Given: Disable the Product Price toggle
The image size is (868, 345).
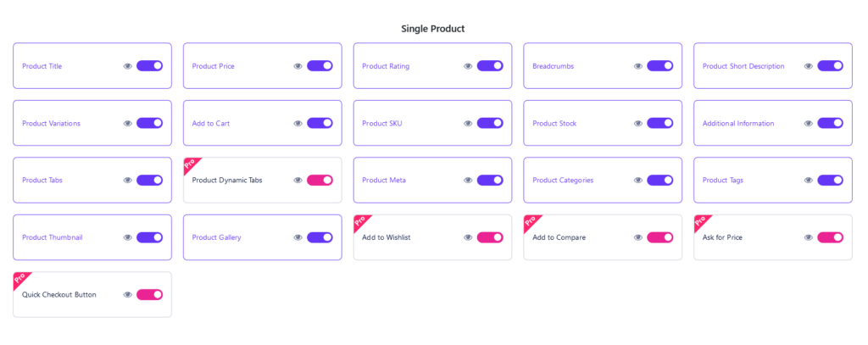Looking at the screenshot, I should pos(320,66).
